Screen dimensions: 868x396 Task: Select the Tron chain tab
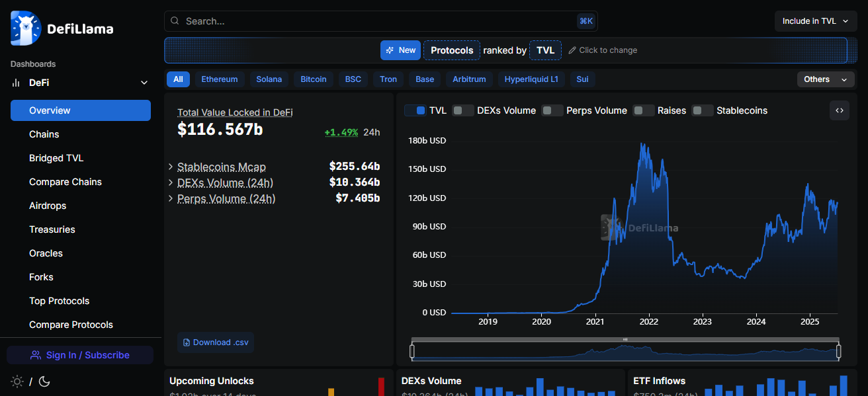pos(388,79)
